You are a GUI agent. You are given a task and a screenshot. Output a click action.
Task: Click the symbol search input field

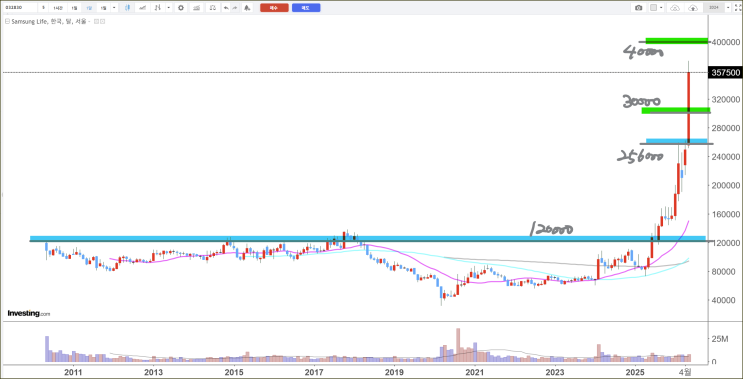pyautogui.click(x=20, y=8)
